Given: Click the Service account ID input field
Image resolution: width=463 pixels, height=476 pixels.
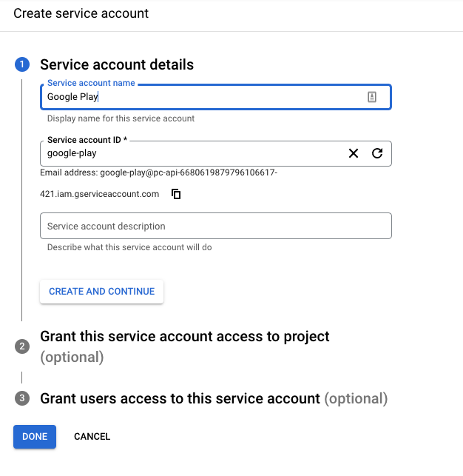Looking at the screenshot, I should 216,153.
